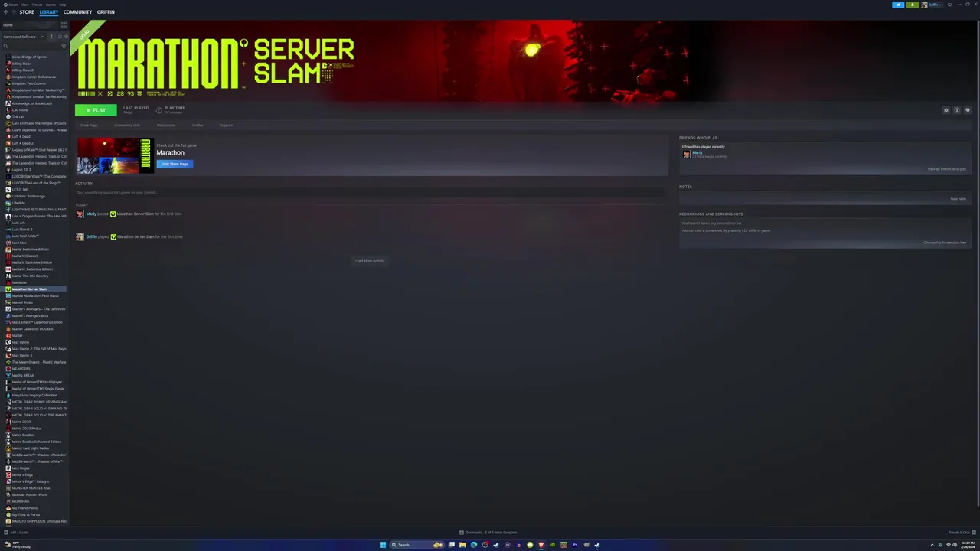Open the GRIFFIN profile tab
Screen dimensions: 980x551
[106, 12]
